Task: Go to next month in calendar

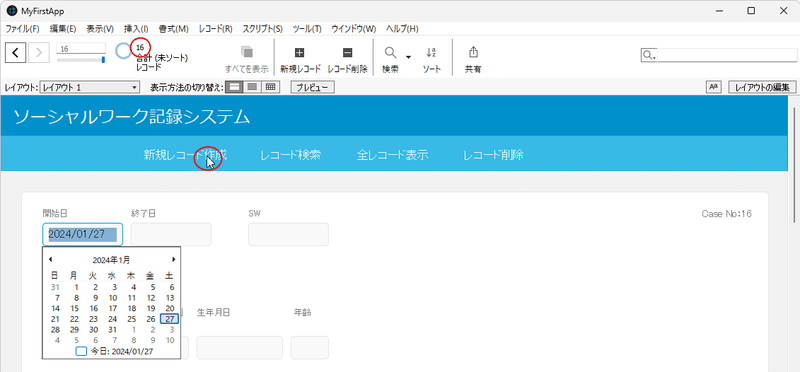Action: (x=173, y=260)
